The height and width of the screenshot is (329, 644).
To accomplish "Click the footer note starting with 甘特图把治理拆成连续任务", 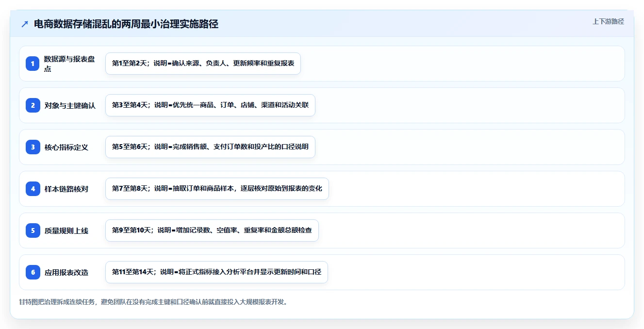I will click(154, 302).
